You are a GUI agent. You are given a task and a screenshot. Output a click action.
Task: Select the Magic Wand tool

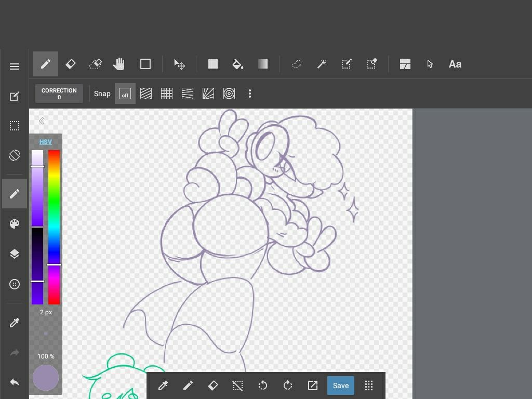point(322,64)
